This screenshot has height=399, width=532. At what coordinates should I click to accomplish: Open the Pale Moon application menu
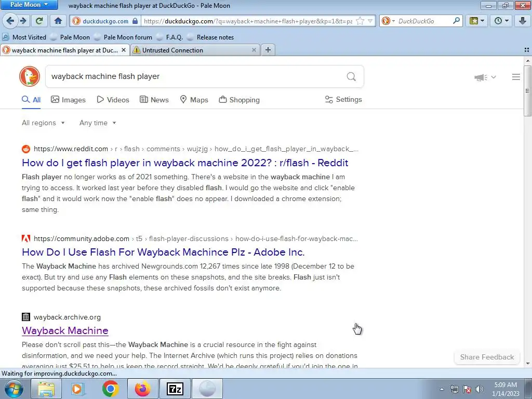click(x=29, y=5)
